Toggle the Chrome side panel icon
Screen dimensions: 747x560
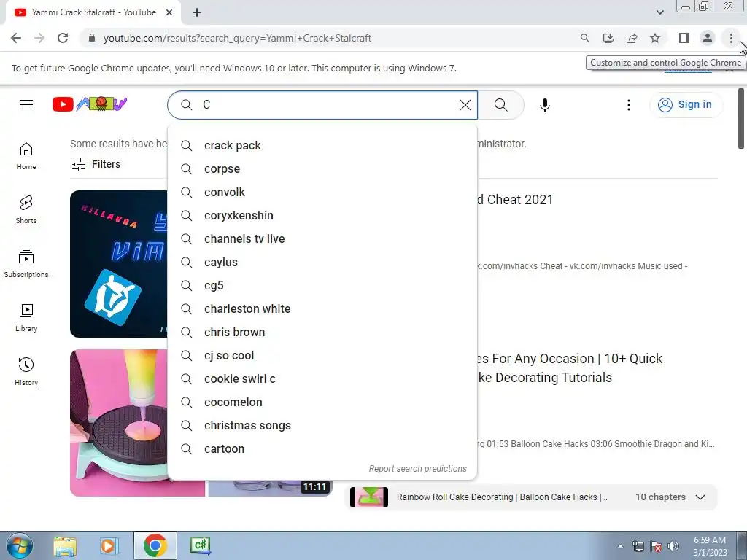pos(684,38)
